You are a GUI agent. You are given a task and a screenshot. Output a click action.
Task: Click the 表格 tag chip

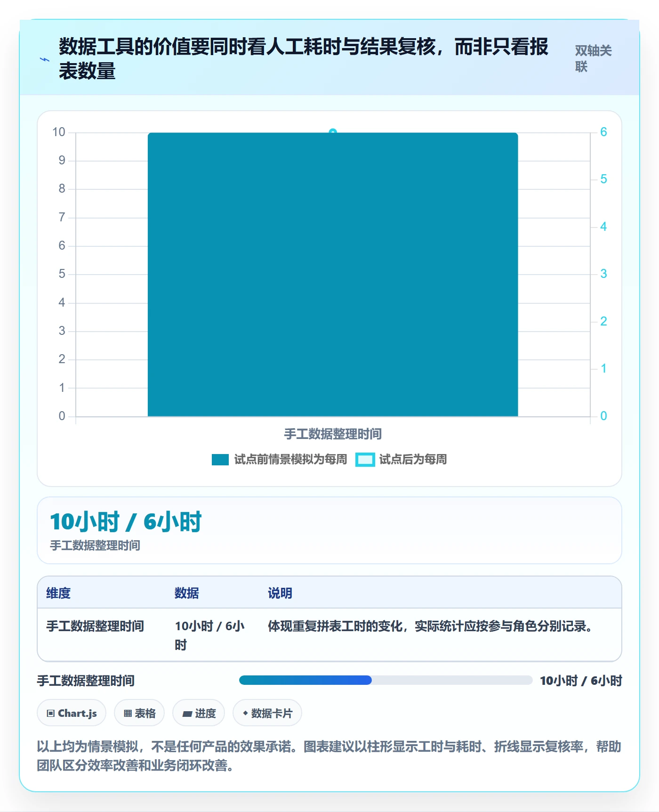point(139,713)
